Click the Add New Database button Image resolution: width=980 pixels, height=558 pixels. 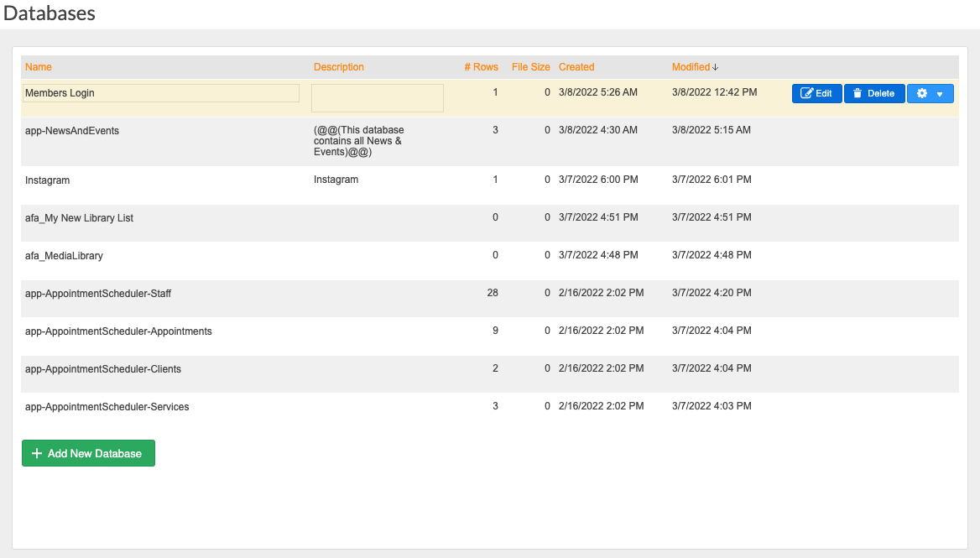tap(88, 453)
